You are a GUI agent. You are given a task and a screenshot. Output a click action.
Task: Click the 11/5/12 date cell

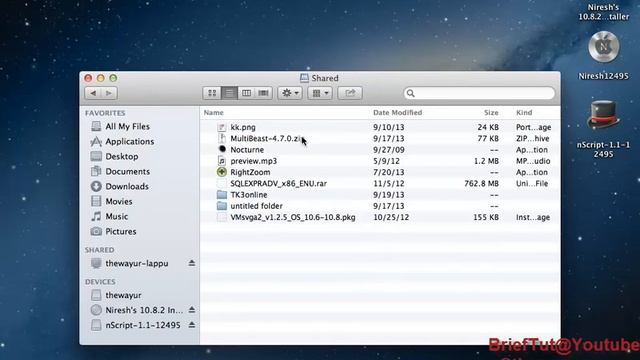[389, 184]
